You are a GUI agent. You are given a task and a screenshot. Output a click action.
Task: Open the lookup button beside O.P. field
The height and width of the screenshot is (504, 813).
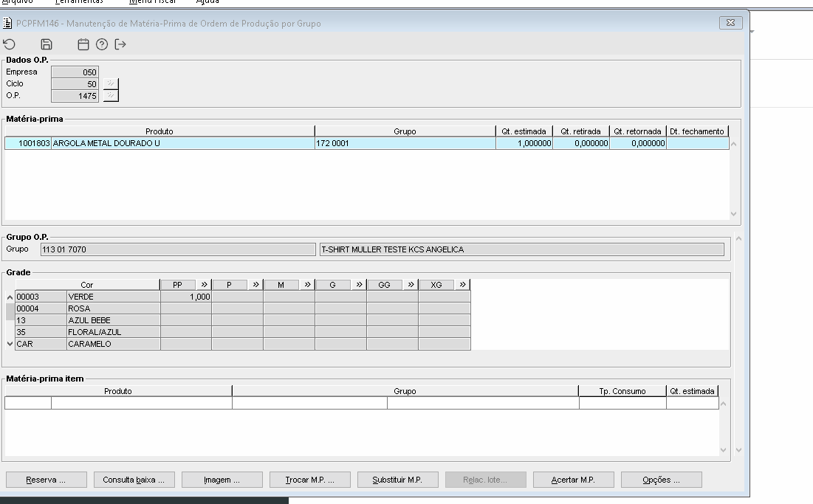tap(111, 96)
